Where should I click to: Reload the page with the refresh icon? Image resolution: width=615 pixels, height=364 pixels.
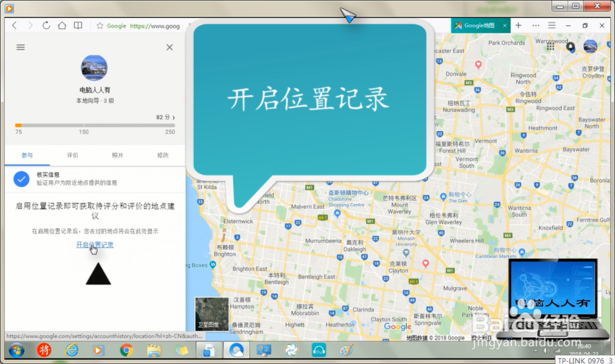[46, 25]
